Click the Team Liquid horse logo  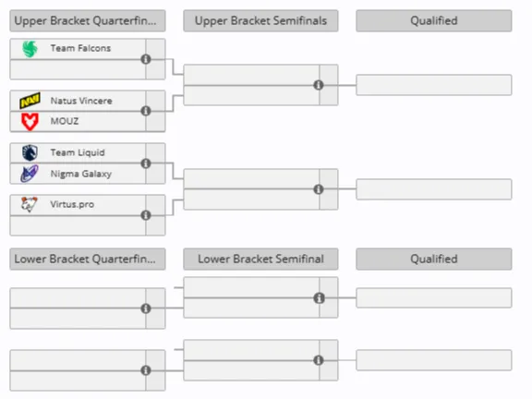click(30, 152)
